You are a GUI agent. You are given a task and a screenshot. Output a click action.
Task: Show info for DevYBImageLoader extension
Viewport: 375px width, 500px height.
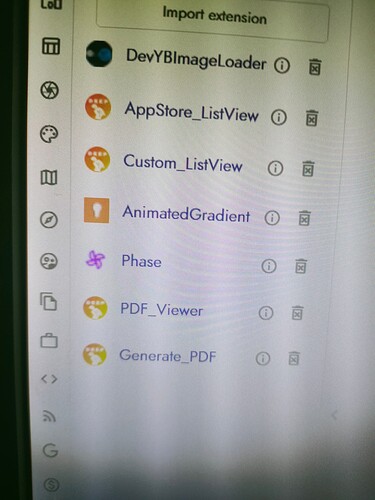(x=282, y=65)
